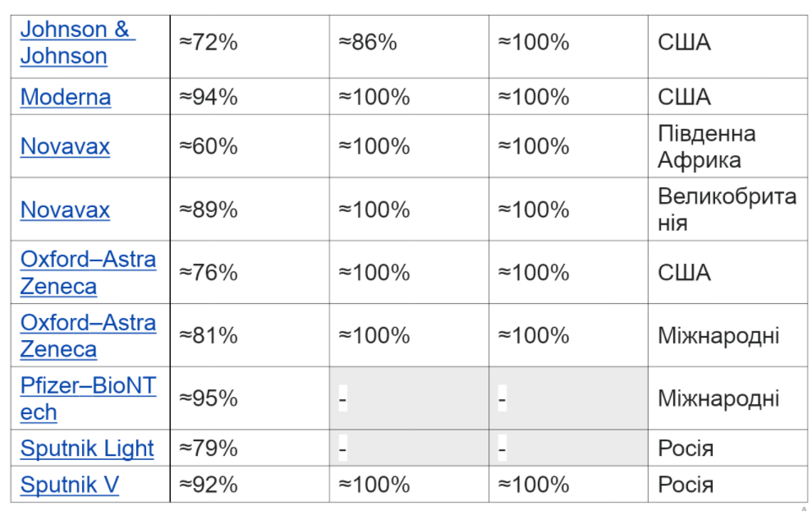
Task: Click the Південна Африка cell
Action: click(706, 146)
